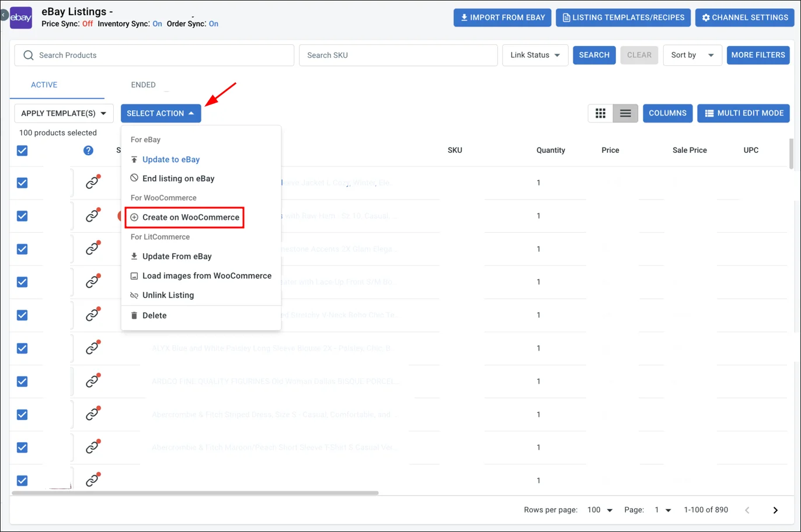Click link icon in Abercrombie Striped Dress row
801x532 pixels.
pyautogui.click(x=92, y=414)
